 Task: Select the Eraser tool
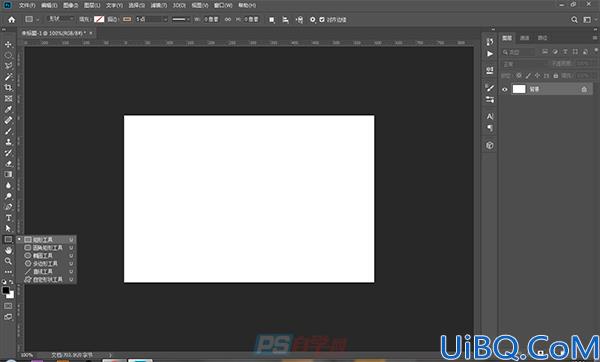(8, 163)
